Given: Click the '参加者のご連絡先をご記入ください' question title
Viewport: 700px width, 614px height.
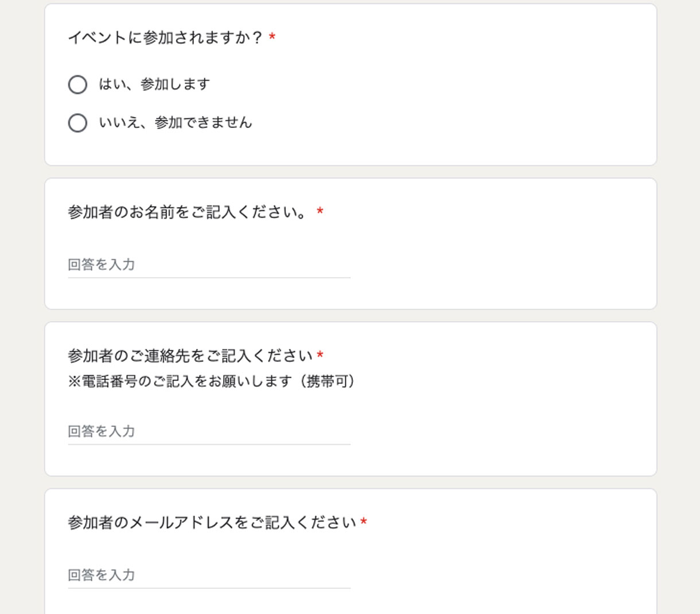Looking at the screenshot, I should pos(190,356).
